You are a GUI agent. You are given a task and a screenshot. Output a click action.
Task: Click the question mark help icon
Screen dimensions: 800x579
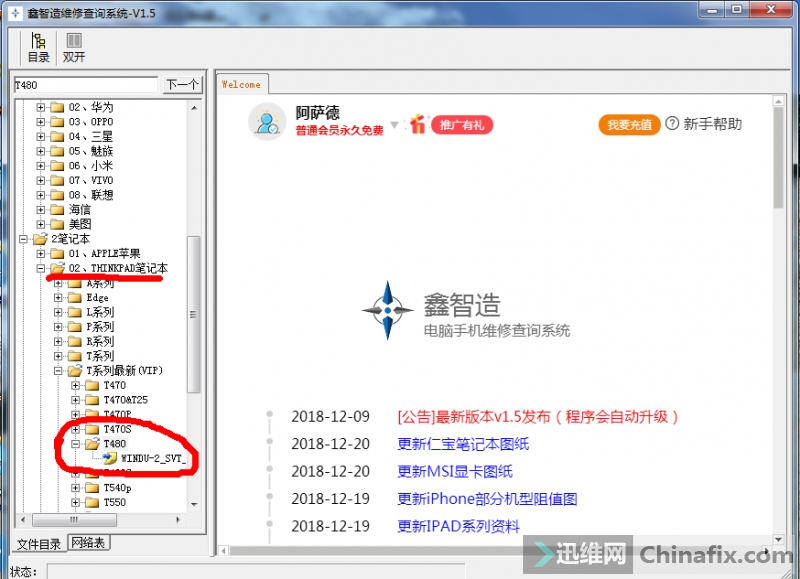coord(672,123)
